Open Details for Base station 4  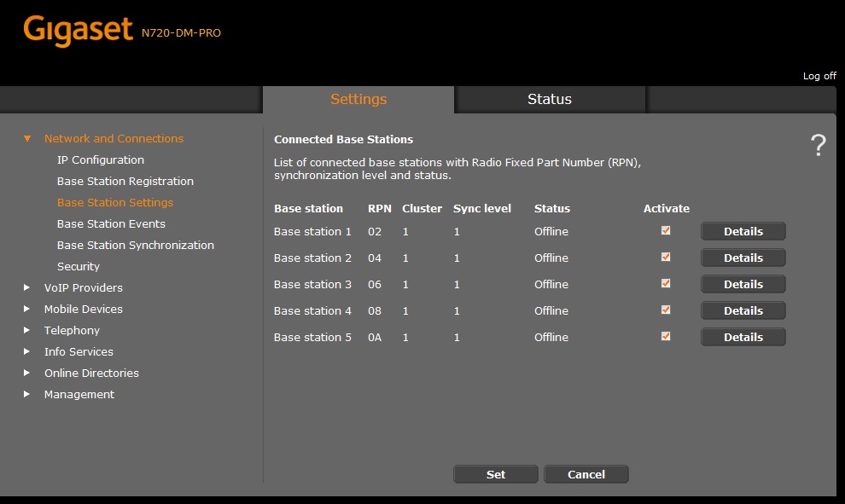[743, 310]
